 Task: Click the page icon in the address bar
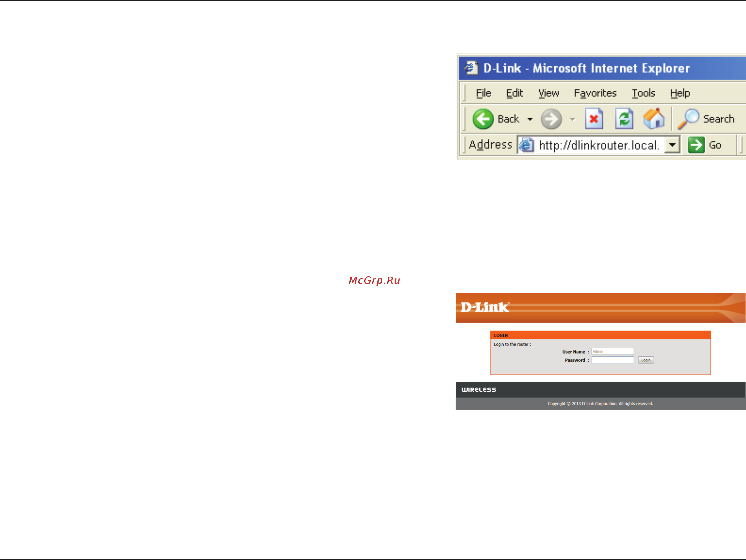click(526, 145)
